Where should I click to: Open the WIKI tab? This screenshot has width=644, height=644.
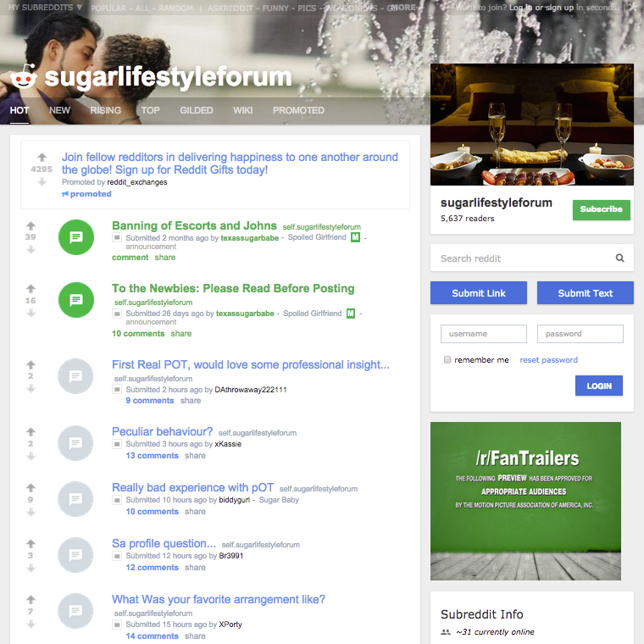click(x=242, y=110)
